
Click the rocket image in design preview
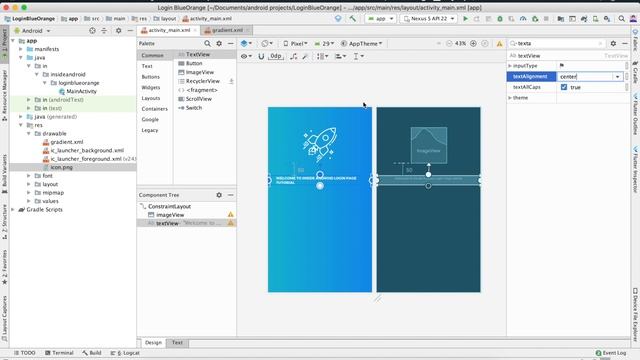point(320,144)
